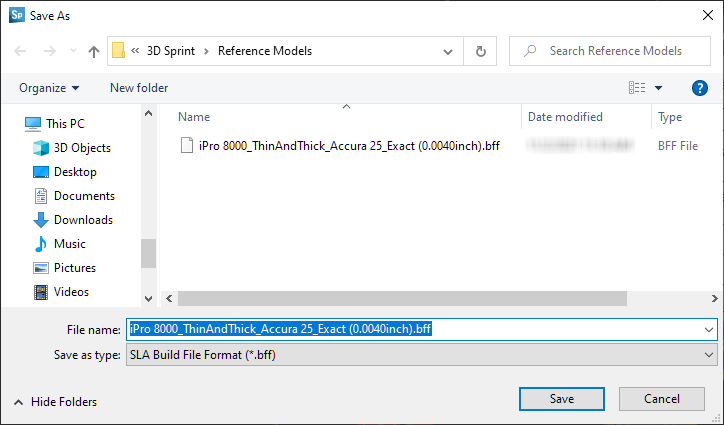Click the iPro 8000 .bff file icon
This screenshot has height=425, width=724.
coord(186,145)
